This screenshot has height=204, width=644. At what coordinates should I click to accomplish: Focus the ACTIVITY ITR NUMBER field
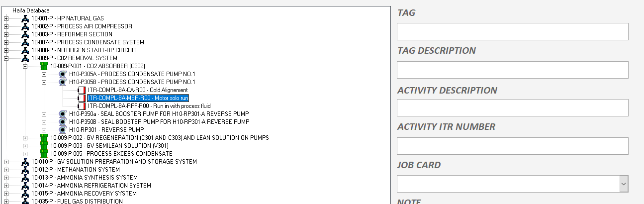[x=512, y=146]
